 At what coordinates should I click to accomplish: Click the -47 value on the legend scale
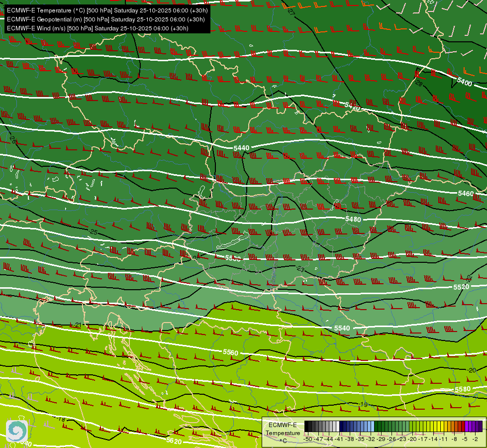(318, 439)
